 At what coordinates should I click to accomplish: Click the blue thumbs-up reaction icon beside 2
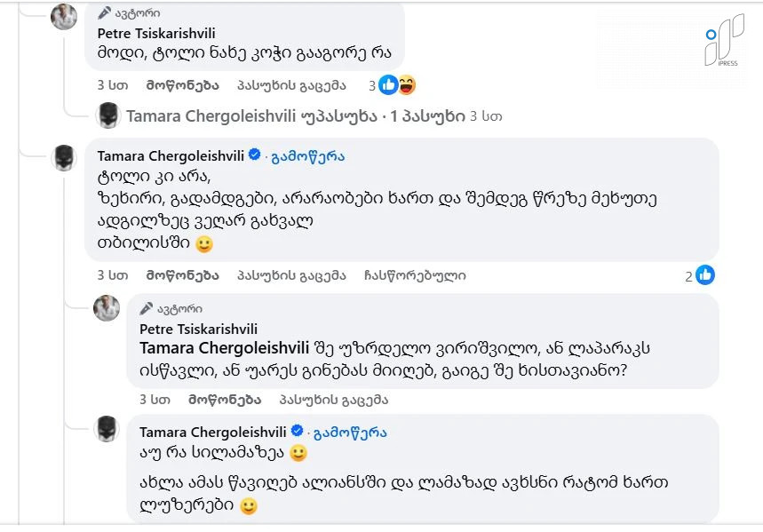click(705, 275)
